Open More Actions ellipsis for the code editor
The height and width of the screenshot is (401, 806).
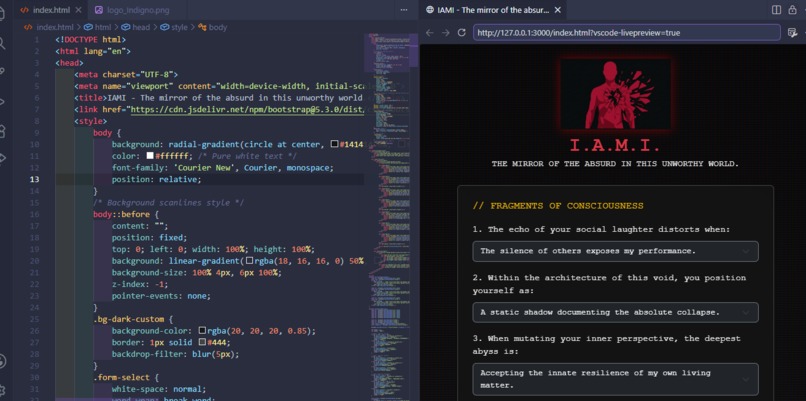[x=404, y=10]
